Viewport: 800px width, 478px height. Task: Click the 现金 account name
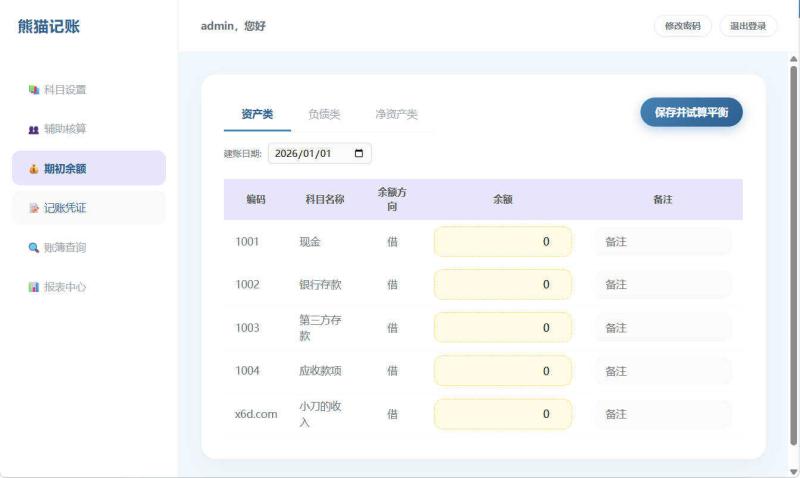tap(310, 242)
